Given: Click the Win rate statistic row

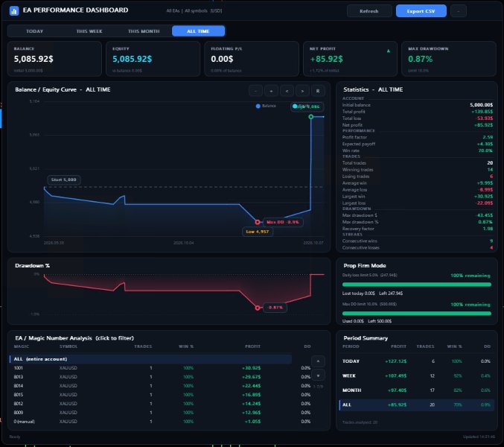Looking at the screenshot, I should pos(417,150).
